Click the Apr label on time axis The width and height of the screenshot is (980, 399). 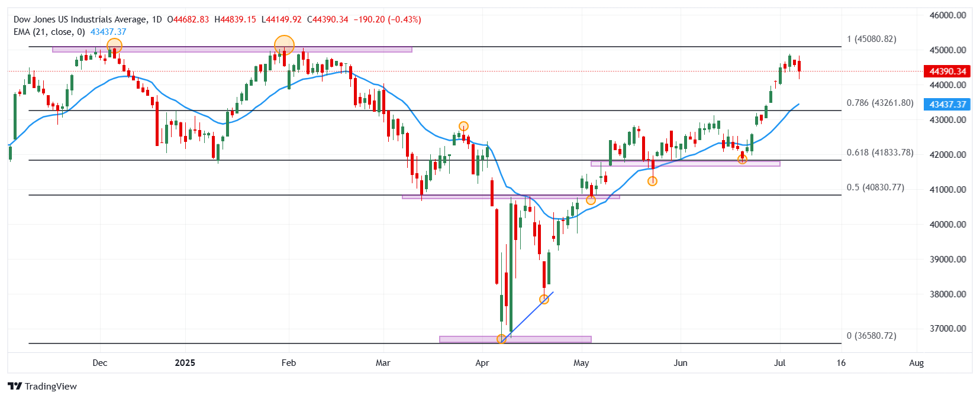pyautogui.click(x=482, y=363)
